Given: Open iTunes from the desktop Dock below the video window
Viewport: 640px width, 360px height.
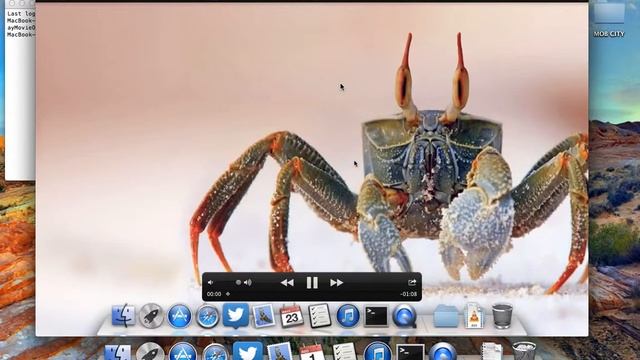Looking at the screenshot, I should click(377, 351).
